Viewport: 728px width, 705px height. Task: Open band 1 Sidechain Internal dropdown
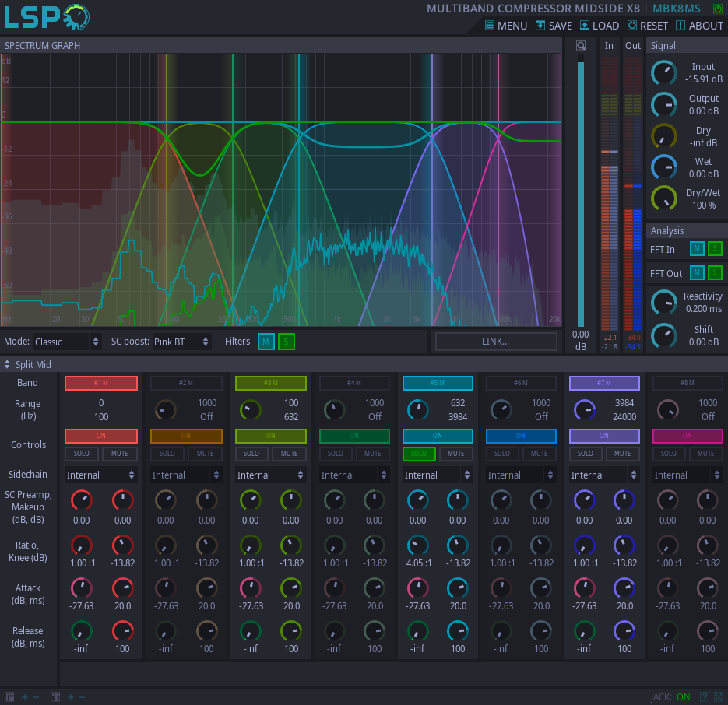(100, 475)
